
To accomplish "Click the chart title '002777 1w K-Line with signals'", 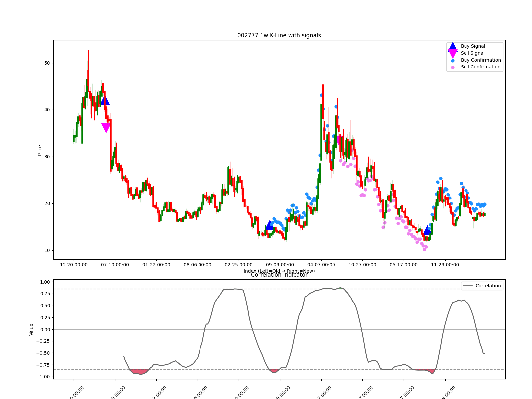I will click(279, 35).
